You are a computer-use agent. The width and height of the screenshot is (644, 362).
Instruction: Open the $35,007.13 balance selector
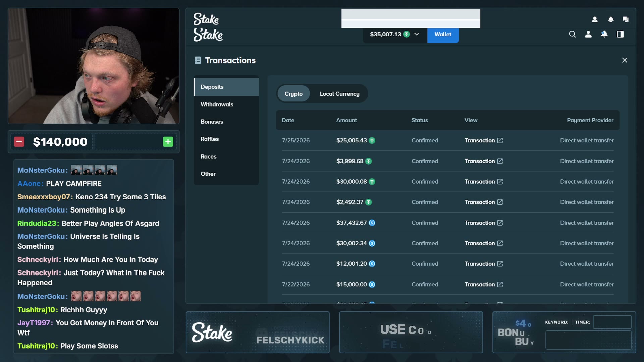click(x=395, y=34)
